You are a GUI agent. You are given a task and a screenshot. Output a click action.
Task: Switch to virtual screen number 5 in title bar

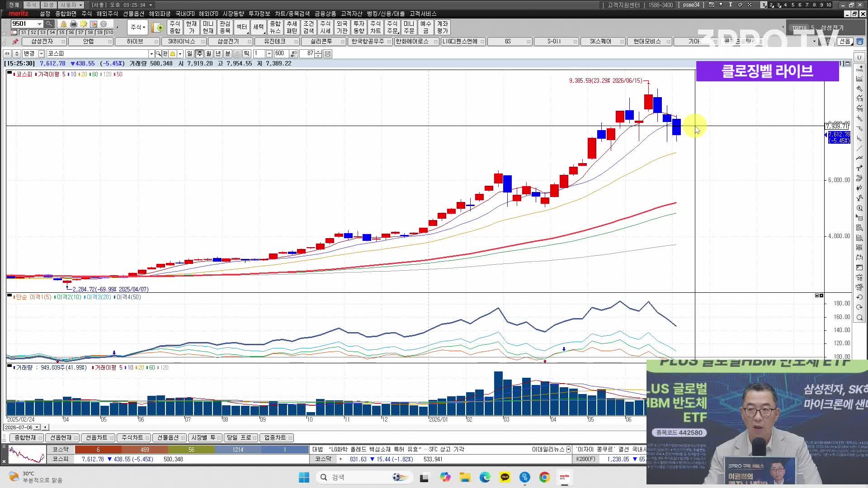793,5
